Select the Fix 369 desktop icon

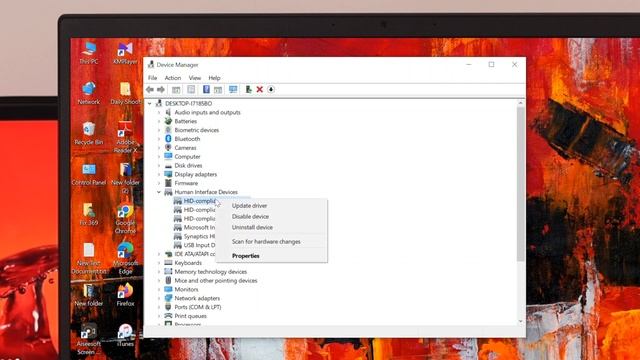point(89,214)
